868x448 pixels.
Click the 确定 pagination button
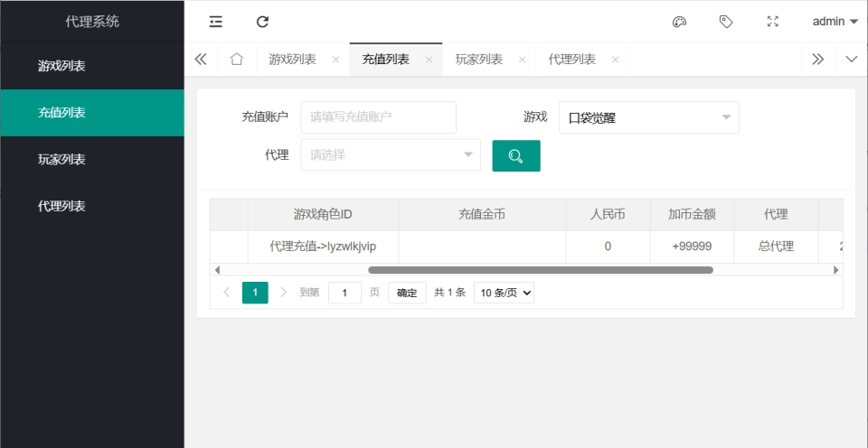coord(407,293)
